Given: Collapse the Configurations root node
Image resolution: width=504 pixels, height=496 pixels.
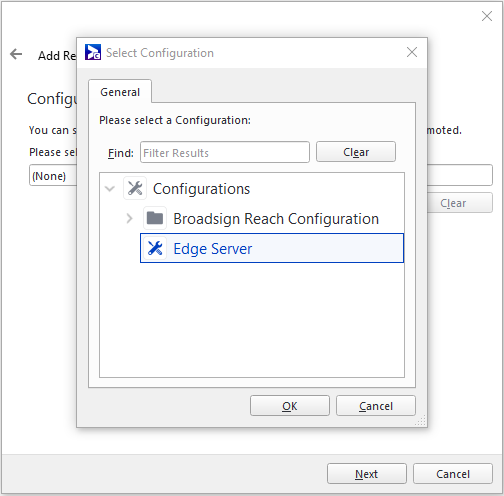Looking at the screenshot, I should (110, 189).
